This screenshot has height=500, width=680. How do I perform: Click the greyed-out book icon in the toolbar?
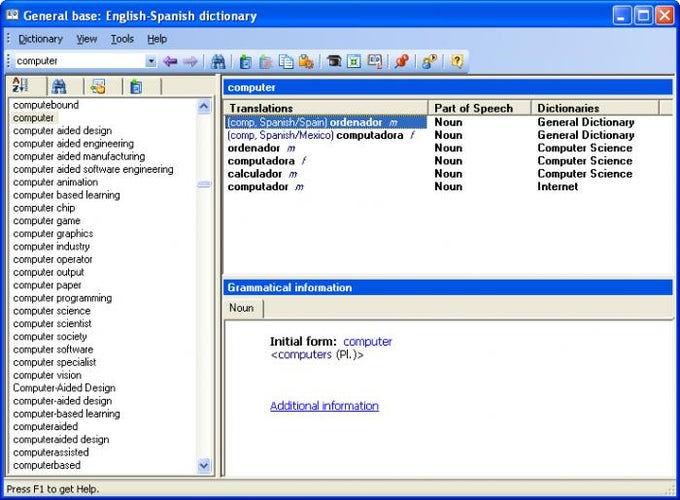(x=265, y=62)
